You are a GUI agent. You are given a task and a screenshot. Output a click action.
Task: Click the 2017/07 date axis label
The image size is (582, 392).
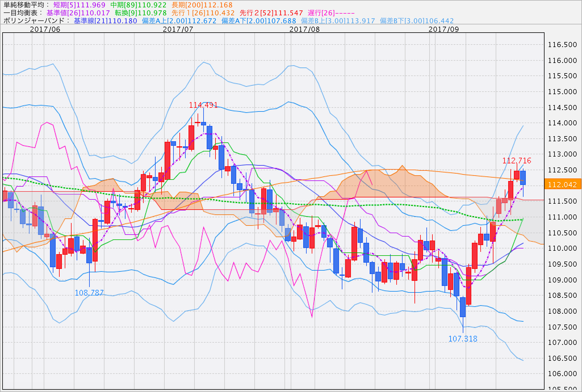click(178, 29)
